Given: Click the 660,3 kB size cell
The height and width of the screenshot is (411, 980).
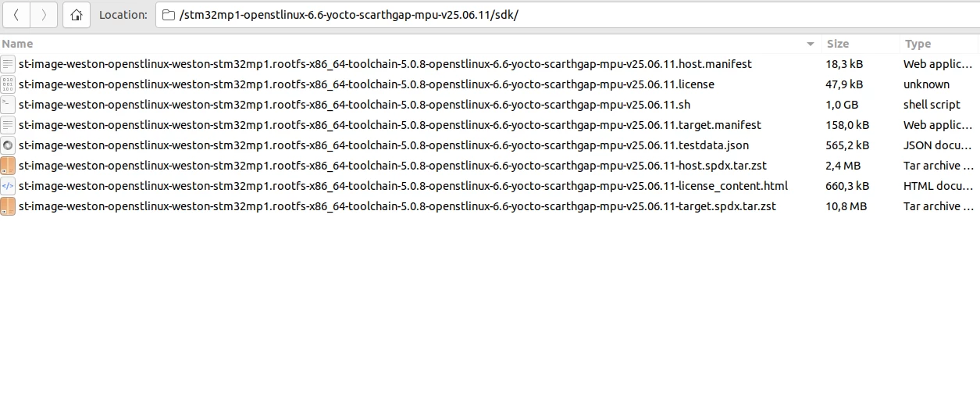Looking at the screenshot, I should 847,186.
